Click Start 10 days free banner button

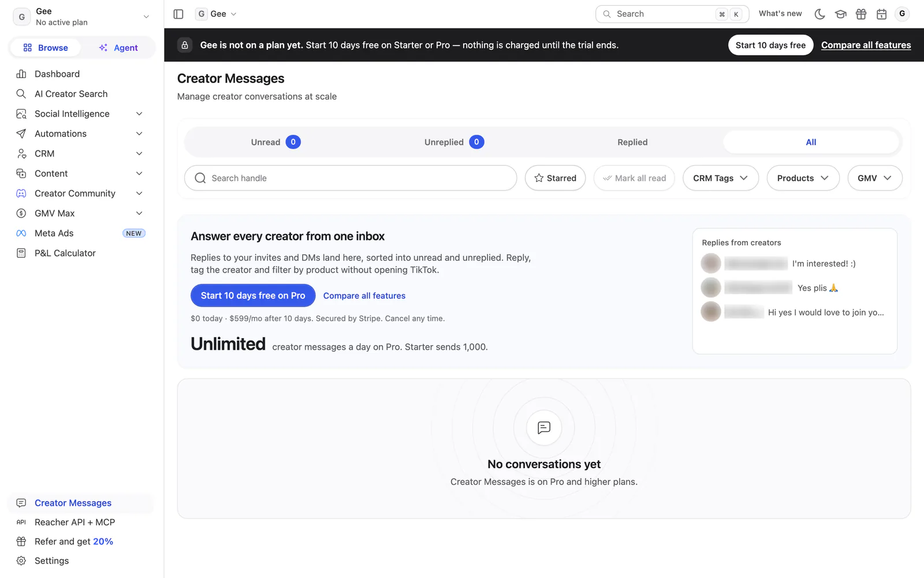click(770, 45)
